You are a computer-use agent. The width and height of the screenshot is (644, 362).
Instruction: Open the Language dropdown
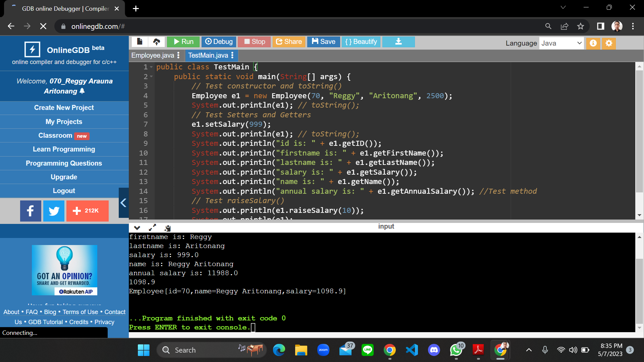pos(561,43)
